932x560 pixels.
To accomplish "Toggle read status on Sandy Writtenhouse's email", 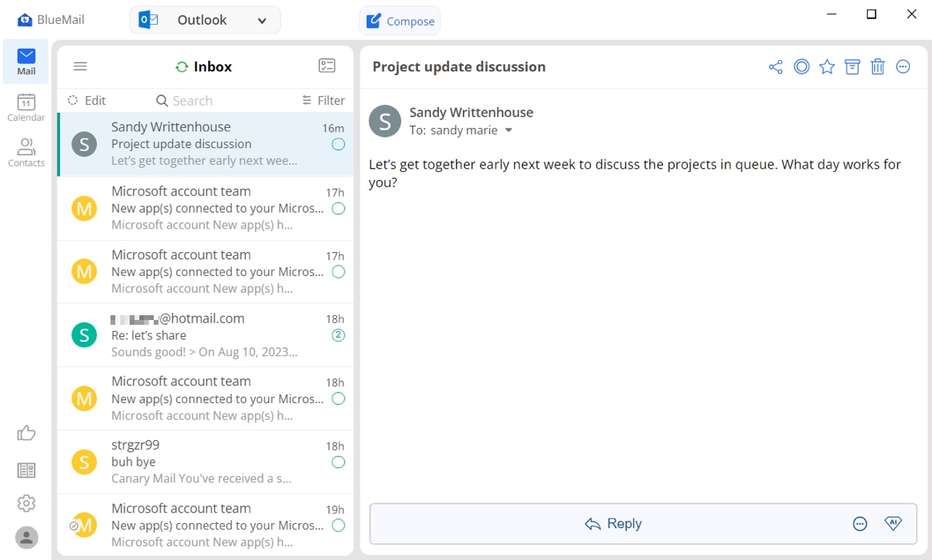I will point(338,144).
